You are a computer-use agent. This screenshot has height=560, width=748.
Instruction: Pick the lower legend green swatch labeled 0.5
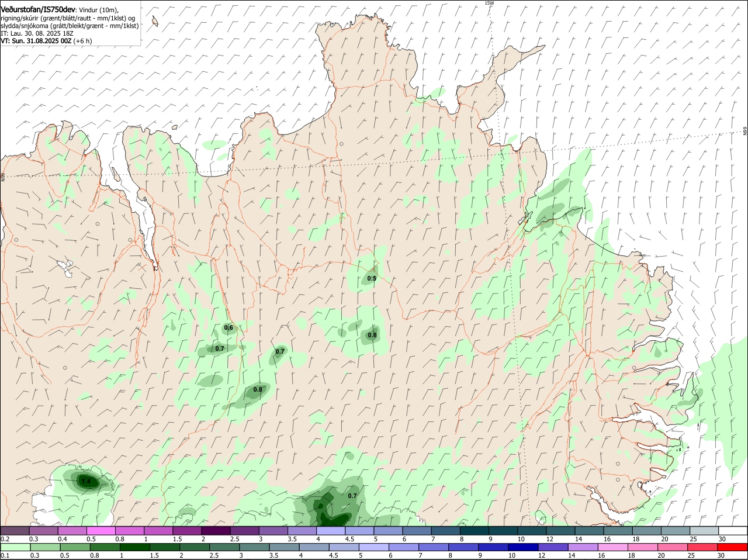(75, 547)
